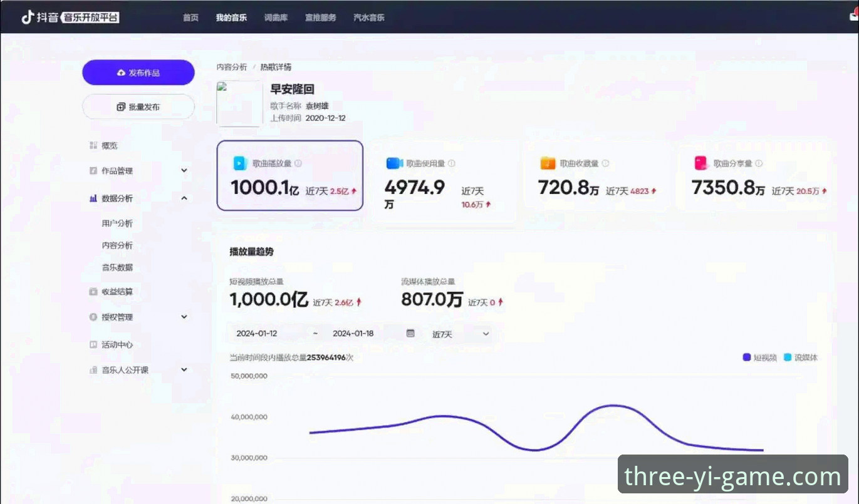Click the upload date 2020-12-12
Viewport: 859px width, 504px height.
(x=325, y=118)
